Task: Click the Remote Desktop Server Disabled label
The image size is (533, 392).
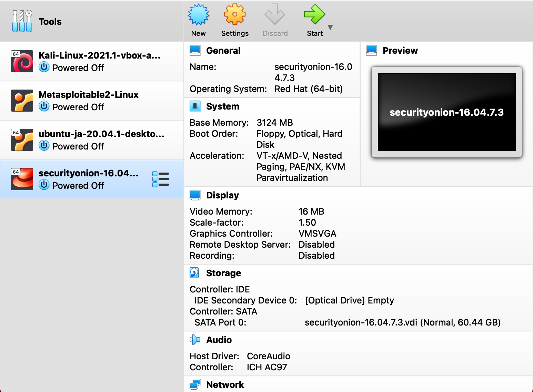Action: [316, 245]
